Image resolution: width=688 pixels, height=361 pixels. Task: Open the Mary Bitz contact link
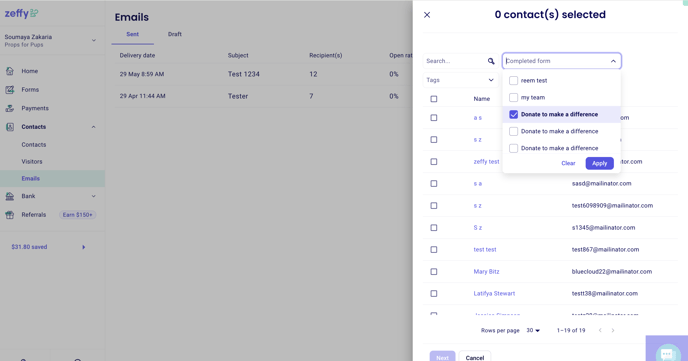point(486,272)
